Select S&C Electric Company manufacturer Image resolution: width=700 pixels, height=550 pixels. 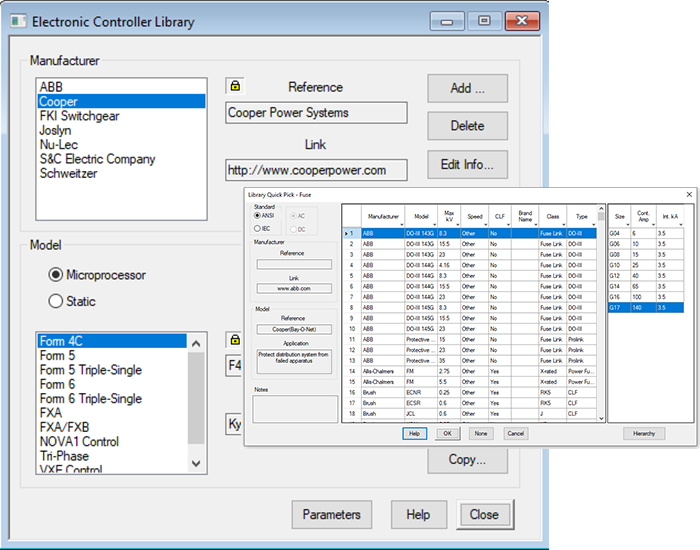121,159
